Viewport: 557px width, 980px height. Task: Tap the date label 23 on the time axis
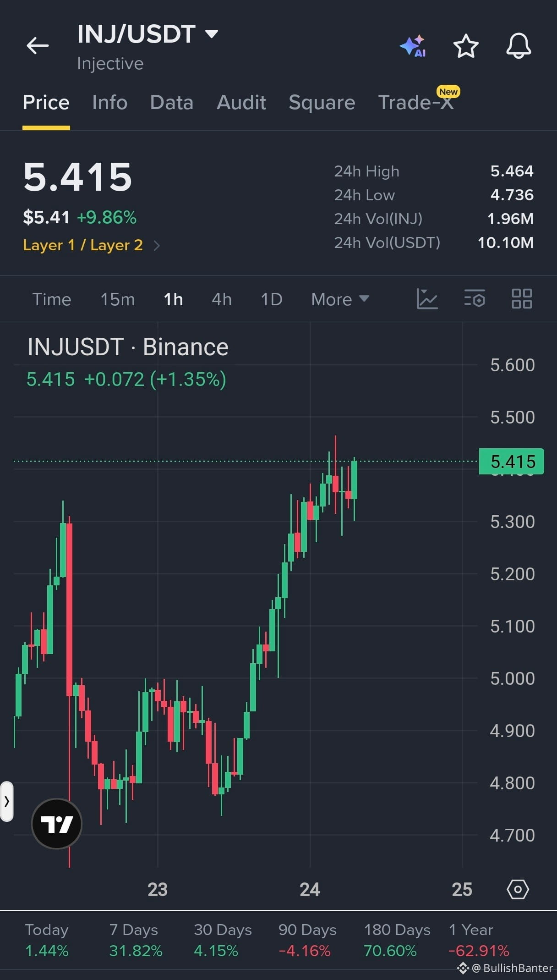[x=158, y=890]
